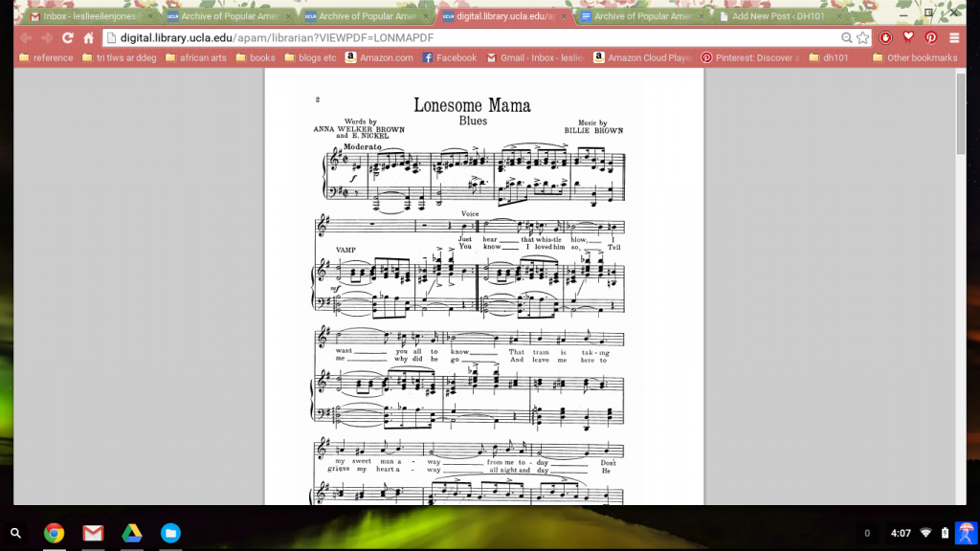
Task: Click the Wi-Fi status icon
Action: click(x=924, y=533)
